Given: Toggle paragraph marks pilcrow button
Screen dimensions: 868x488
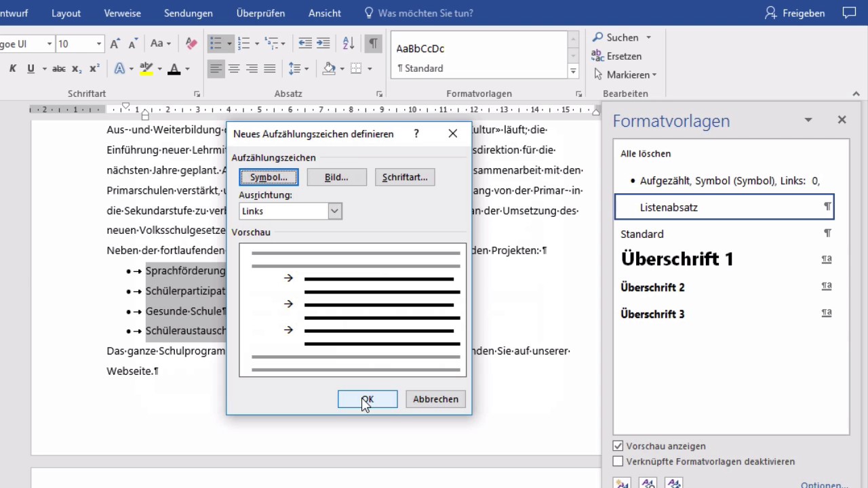Looking at the screenshot, I should tap(373, 43).
